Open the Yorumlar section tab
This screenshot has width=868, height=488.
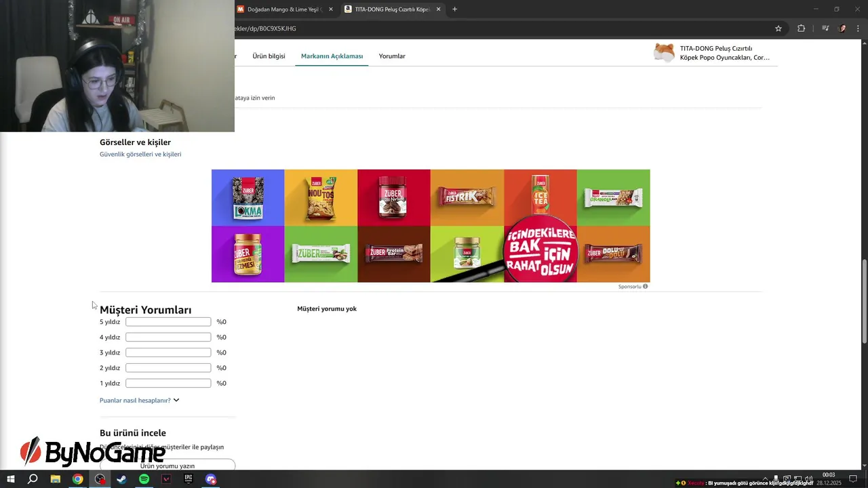coord(392,56)
